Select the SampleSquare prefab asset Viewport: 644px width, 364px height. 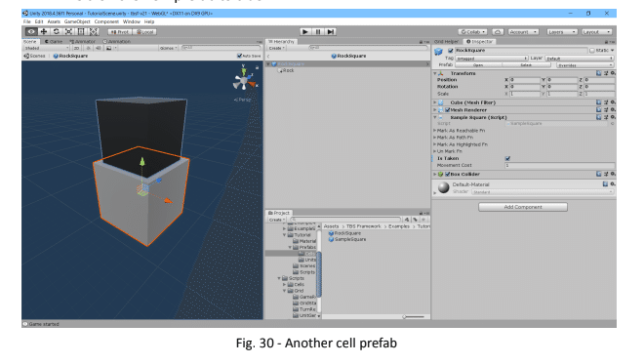point(347,239)
